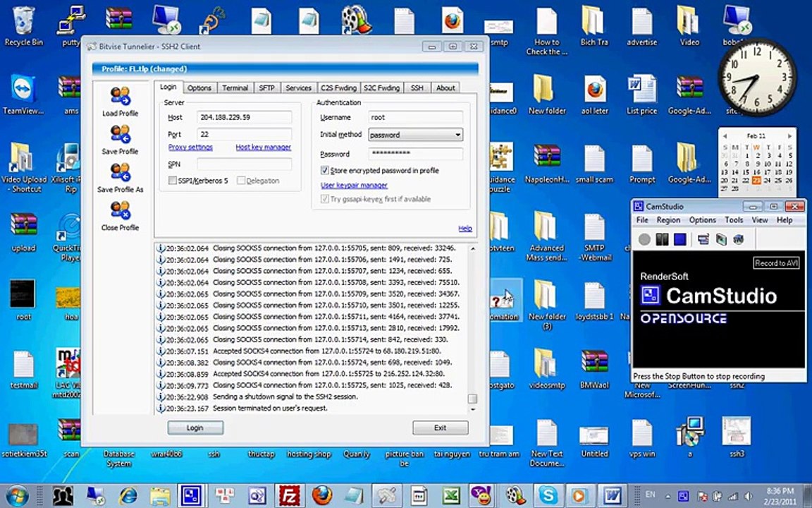
Task: Open the CamStudio Region menu
Action: pyautogui.click(x=668, y=220)
